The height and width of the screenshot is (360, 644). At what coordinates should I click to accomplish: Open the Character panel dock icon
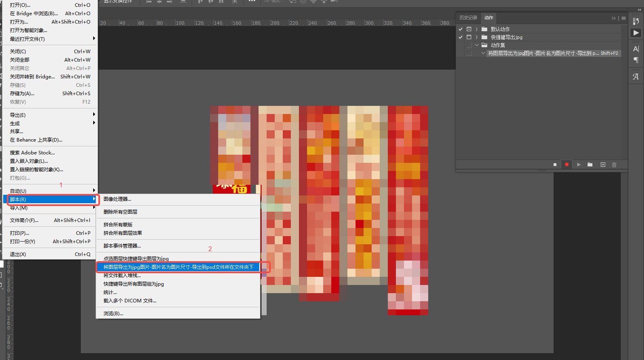coord(636,49)
